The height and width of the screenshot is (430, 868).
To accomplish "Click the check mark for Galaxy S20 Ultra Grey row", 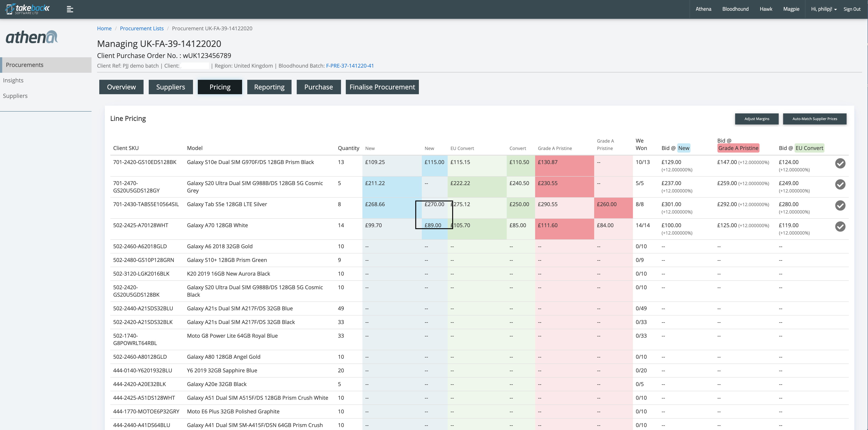I will 840,185.
